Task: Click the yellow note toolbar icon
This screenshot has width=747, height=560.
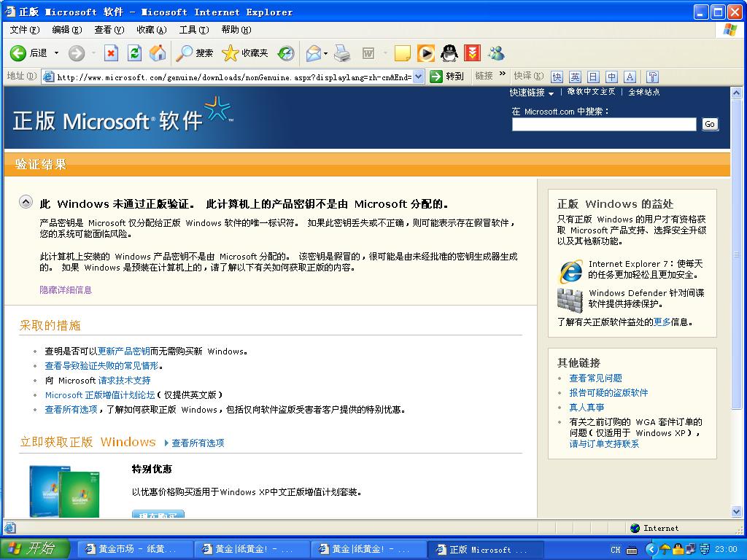Action: (x=403, y=52)
